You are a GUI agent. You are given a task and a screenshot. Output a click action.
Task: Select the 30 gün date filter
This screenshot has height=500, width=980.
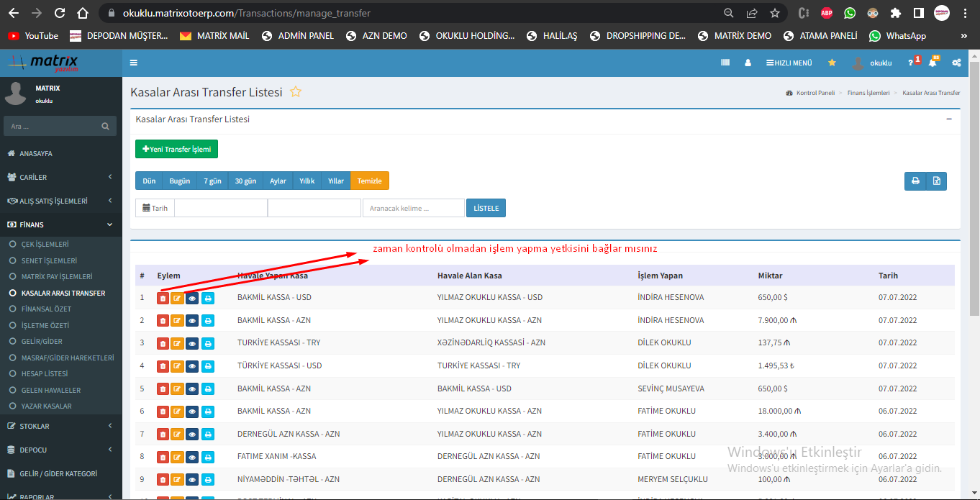pyautogui.click(x=245, y=181)
